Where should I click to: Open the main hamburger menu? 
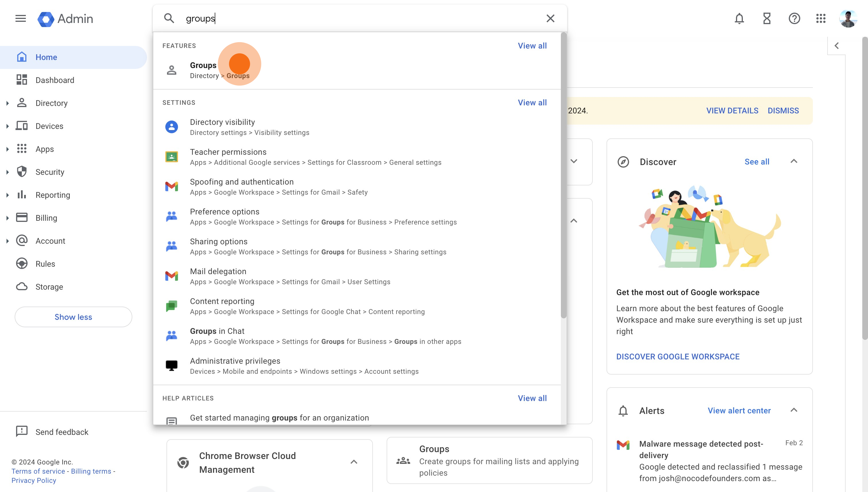coord(21,18)
